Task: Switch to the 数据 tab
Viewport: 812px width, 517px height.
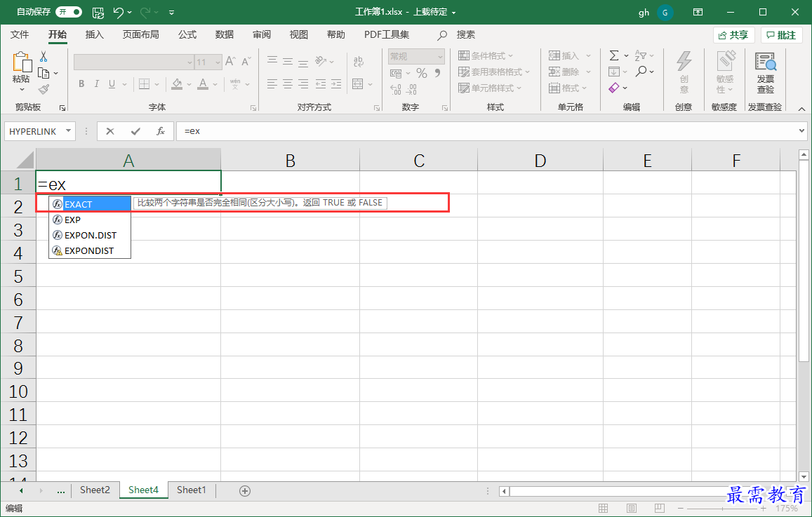Action: pos(225,34)
